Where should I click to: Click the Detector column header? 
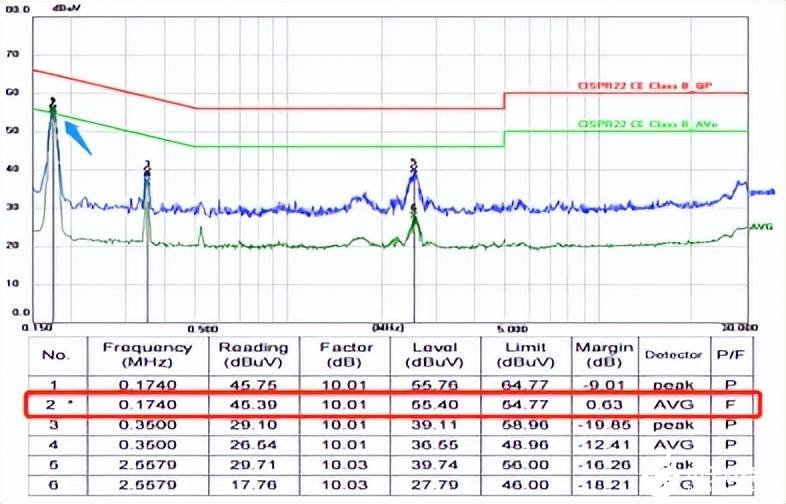pos(673,354)
